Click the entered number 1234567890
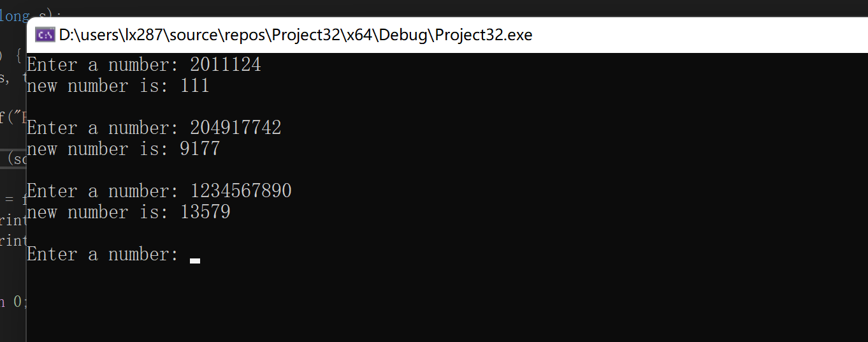 [241, 191]
